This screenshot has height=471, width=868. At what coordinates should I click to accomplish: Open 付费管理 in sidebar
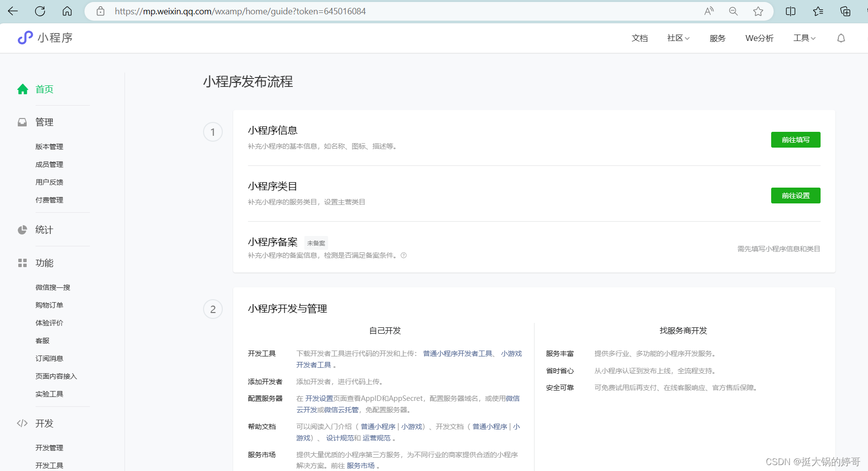pos(49,200)
